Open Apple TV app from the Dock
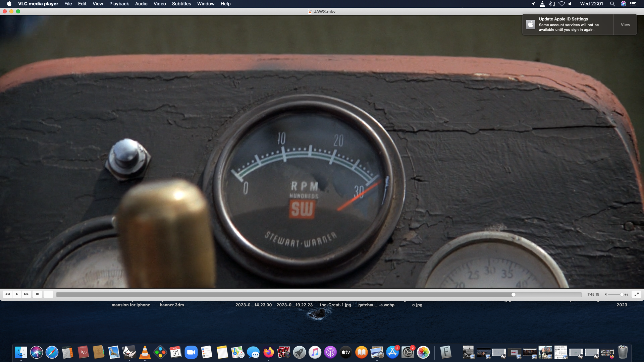The width and height of the screenshot is (644, 362). pos(346,352)
